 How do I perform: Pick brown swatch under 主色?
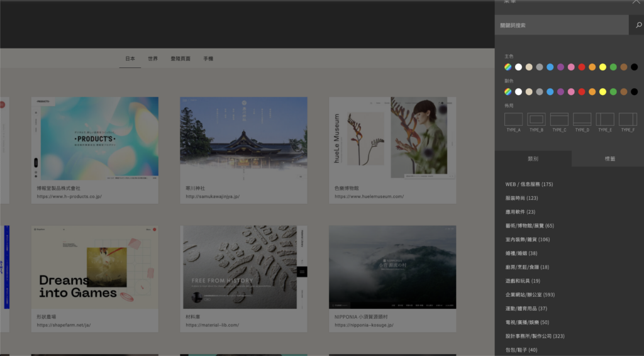[624, 67]
